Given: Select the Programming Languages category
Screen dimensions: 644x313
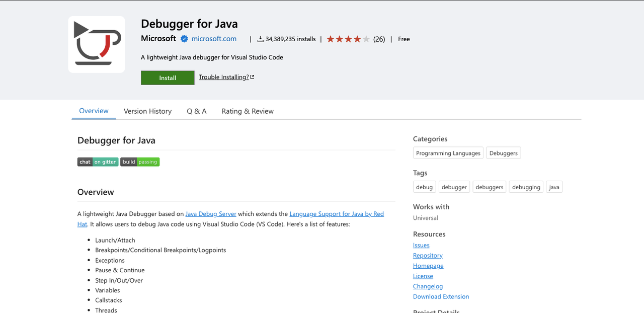Looking at the screenshot, I should 448,153.
